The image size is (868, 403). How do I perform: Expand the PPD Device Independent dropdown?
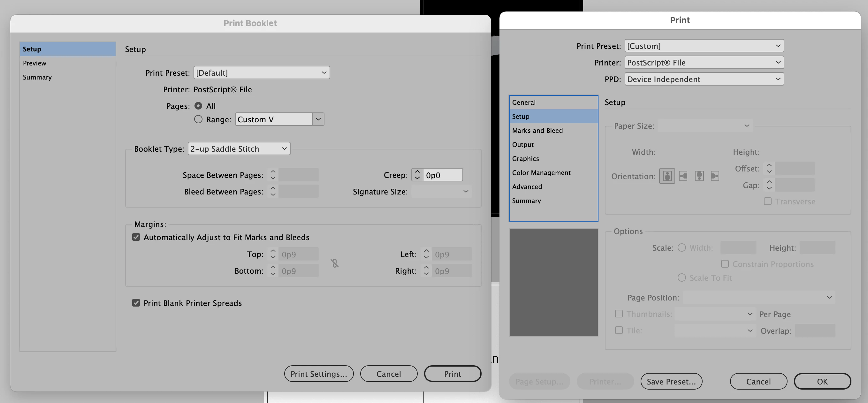704,79
